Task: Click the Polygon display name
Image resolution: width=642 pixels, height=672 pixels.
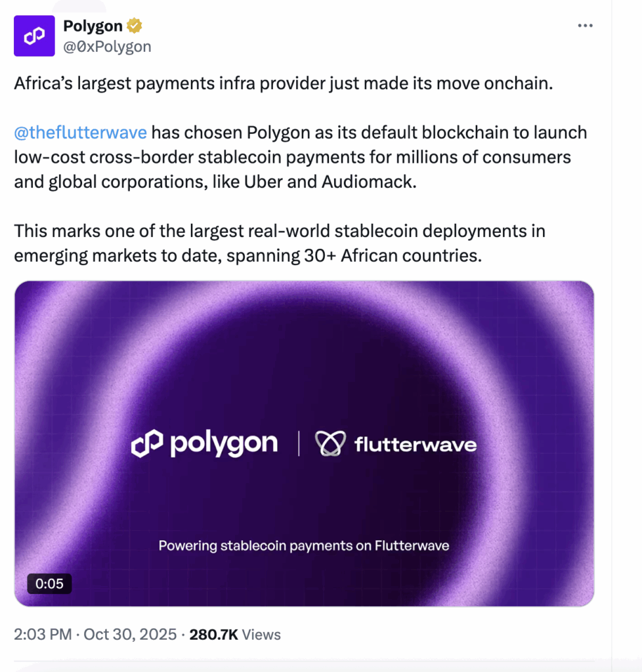Action: 92,25
